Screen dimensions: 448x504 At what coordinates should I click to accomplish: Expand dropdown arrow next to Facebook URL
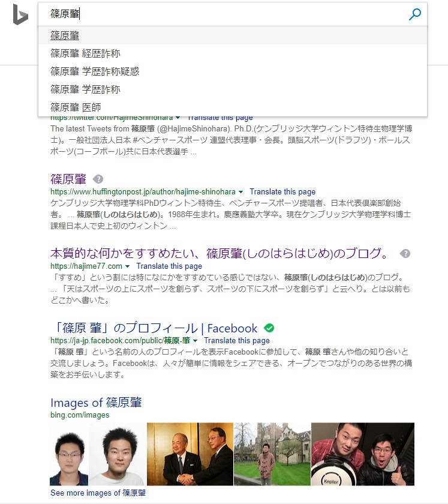point(195,340)
